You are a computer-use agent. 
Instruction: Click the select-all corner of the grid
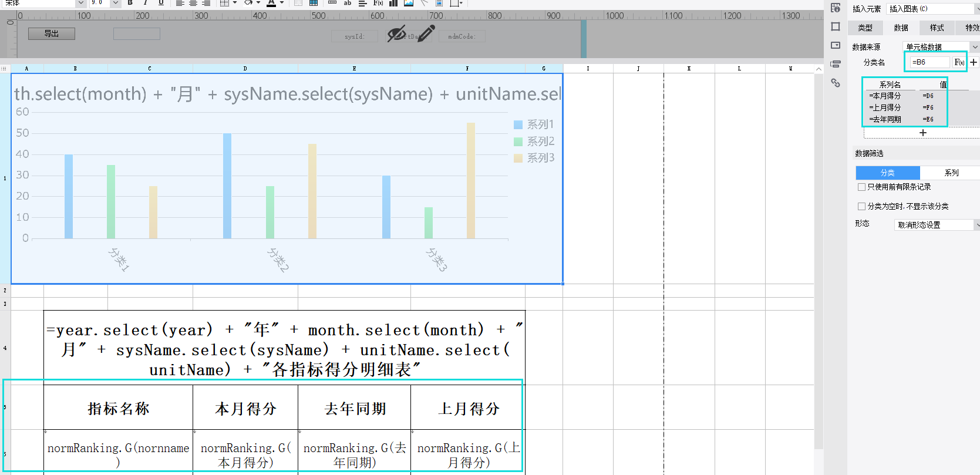pyautogui.click(x=5, y=69)
